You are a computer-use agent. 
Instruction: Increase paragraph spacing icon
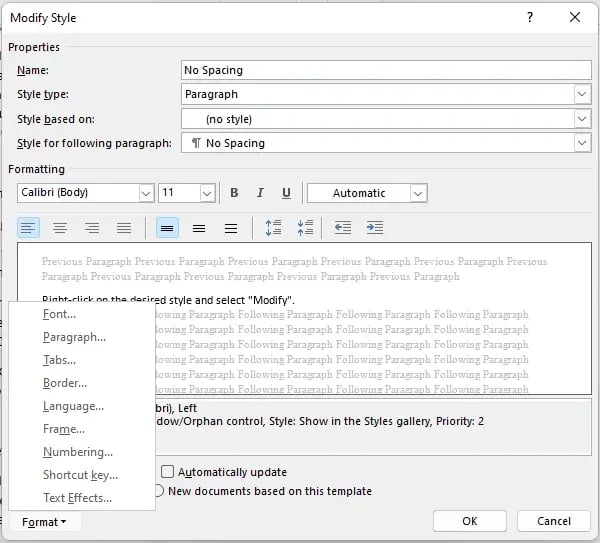pos(273,228)
